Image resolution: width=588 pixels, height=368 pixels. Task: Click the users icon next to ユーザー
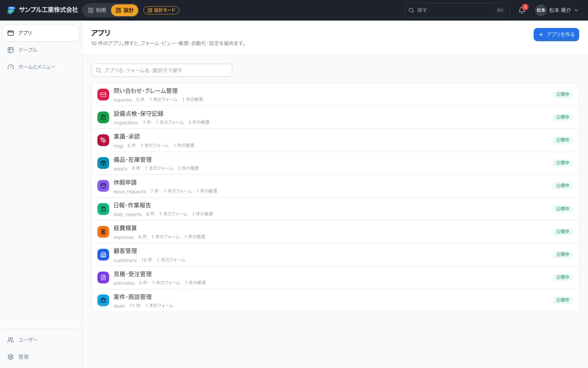(x=11, y=340)
